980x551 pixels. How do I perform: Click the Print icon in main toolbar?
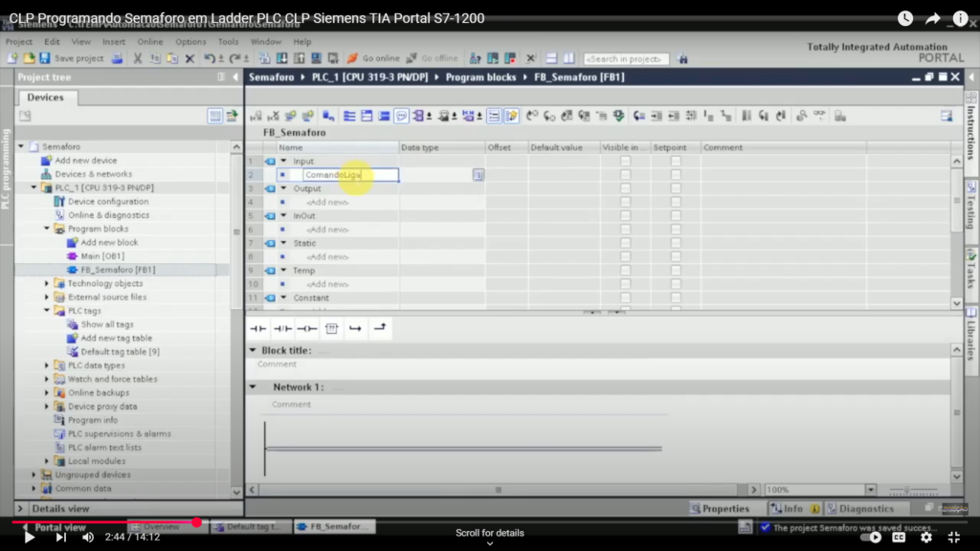pos(117,58)
